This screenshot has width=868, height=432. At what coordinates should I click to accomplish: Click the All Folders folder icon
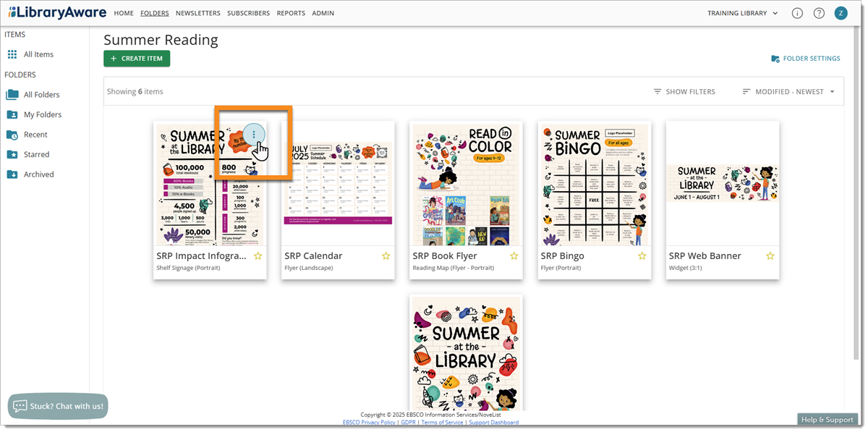(12, 95)
